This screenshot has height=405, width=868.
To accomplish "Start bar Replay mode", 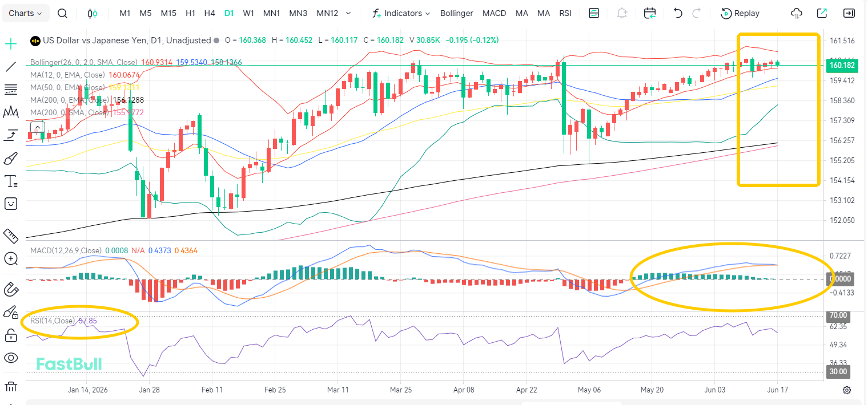I will (740, 13).
